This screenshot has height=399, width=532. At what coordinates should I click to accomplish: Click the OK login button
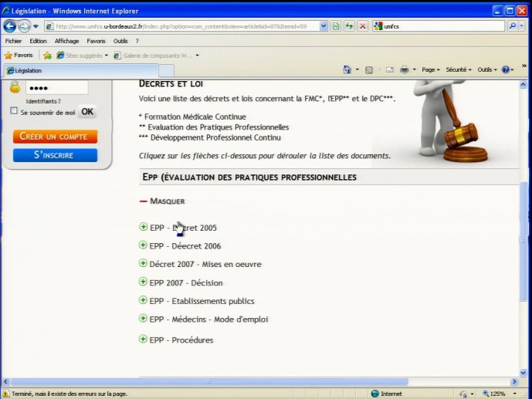click(x=87, y=112)
